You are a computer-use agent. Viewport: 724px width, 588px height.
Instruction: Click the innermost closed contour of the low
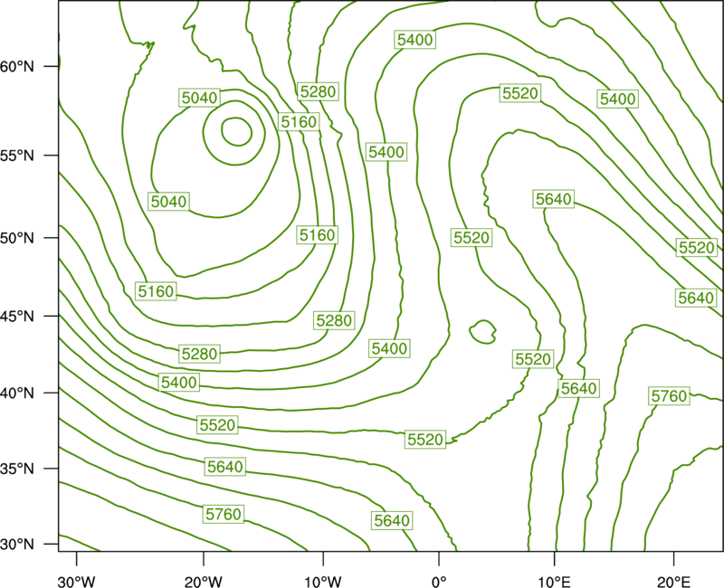click(x=236, y=131)
